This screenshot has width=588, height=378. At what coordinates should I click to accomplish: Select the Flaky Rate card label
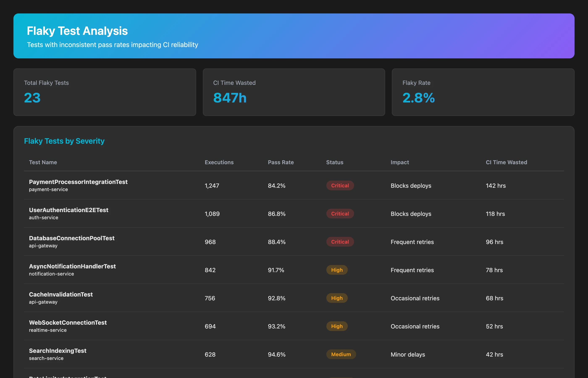point(416,83)
